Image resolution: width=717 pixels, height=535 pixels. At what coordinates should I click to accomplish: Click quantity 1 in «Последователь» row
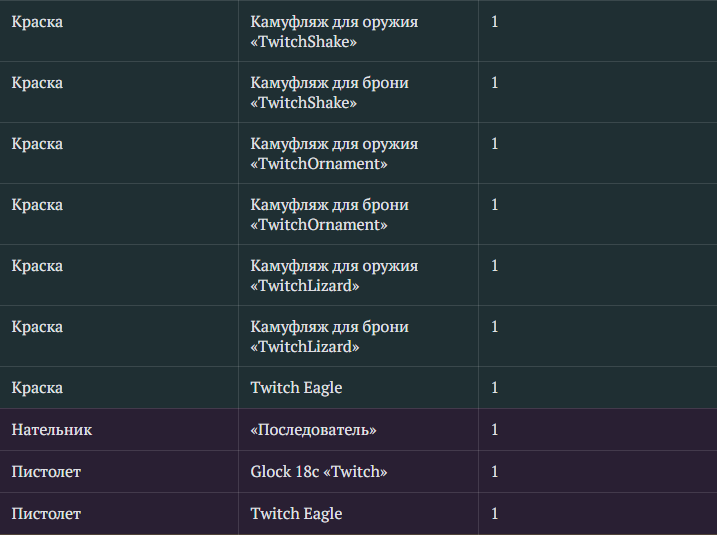tap(494, 430)
